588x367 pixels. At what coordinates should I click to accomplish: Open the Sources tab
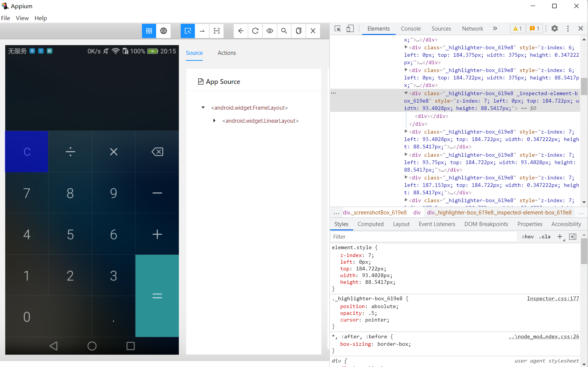[x=441, y=29]
